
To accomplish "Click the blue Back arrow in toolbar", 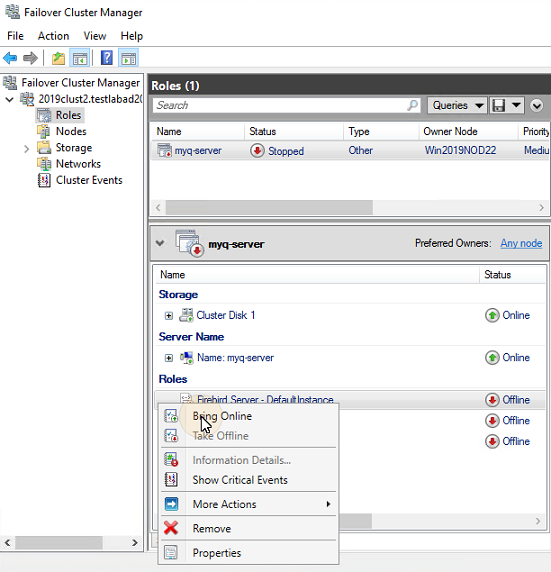I will (x=10, y=58).
